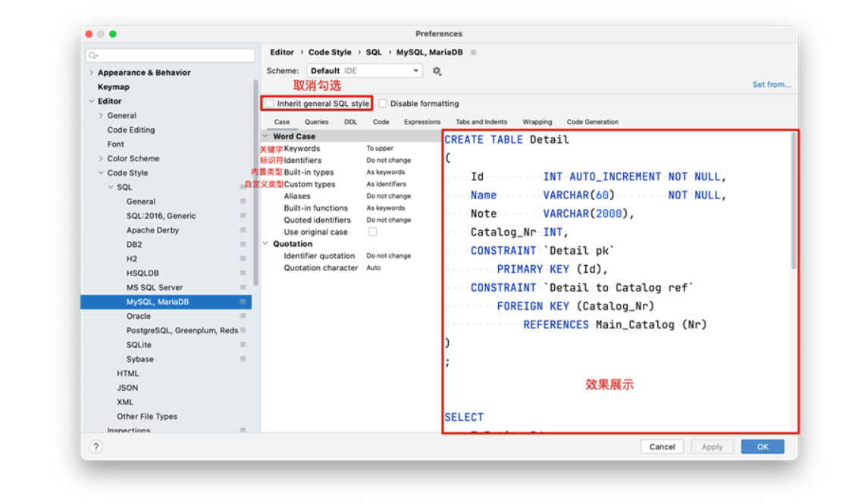The height and width of the screenshot is (503, 868).
Task: Click the settings tree scrollbar
Action: 255,183
